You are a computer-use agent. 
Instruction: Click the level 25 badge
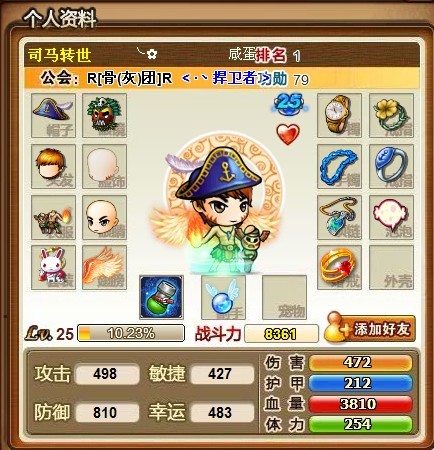pyautogui.click(x=289, y=103)
